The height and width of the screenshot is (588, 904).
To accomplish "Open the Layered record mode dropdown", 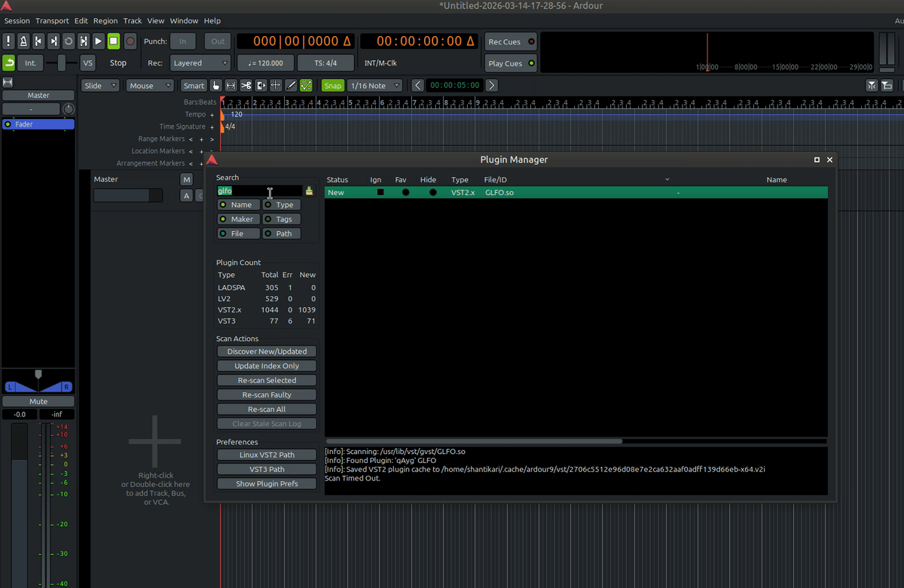I will click(200, 62).
